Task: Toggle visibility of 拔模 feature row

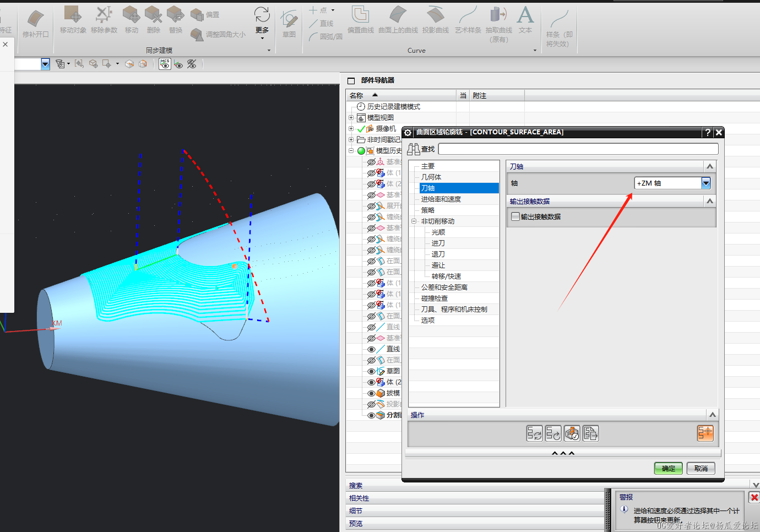Action: pyautogui.click(x=371, y=393)
